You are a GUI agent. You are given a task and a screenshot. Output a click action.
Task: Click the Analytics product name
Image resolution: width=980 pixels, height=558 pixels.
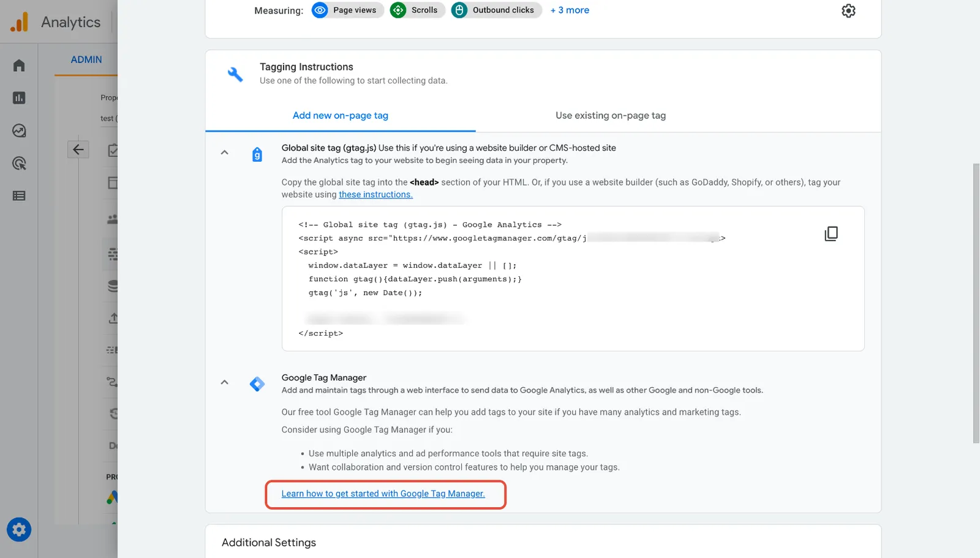point(71,22)
